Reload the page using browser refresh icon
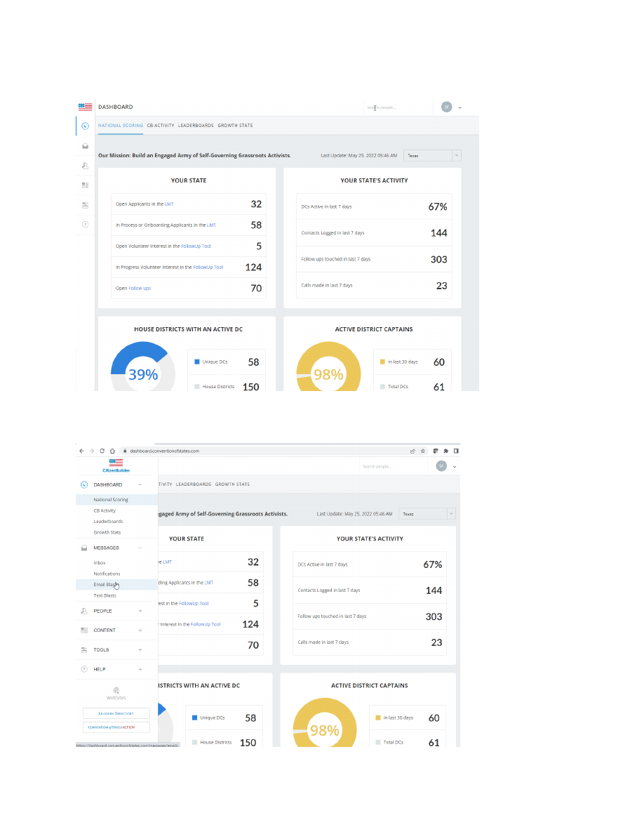 click(x=102, y=451)
